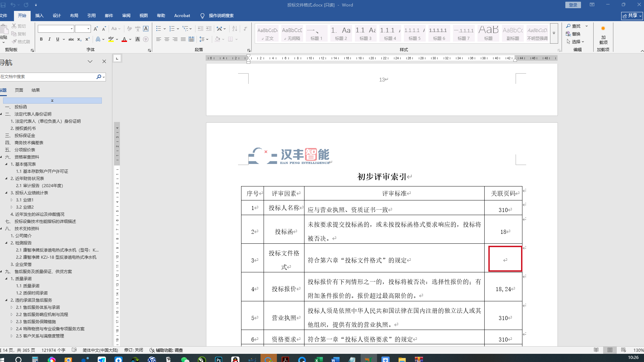Viewport: 644px width, 362px height.
Task: Toggle strikethrough formatting
Action: click(71, 39)
